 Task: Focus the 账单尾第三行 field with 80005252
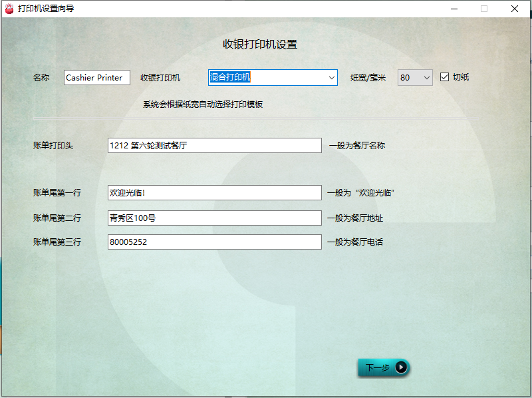[x=214, y=242]
